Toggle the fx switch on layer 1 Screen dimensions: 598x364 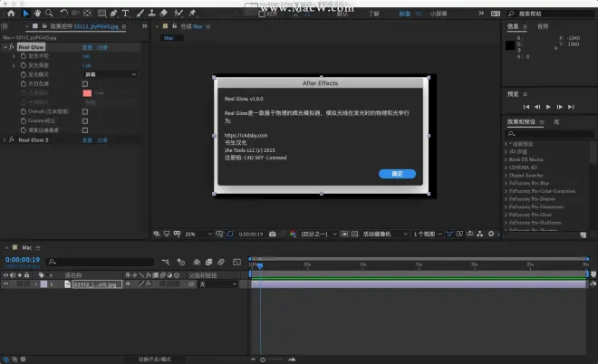149,283
